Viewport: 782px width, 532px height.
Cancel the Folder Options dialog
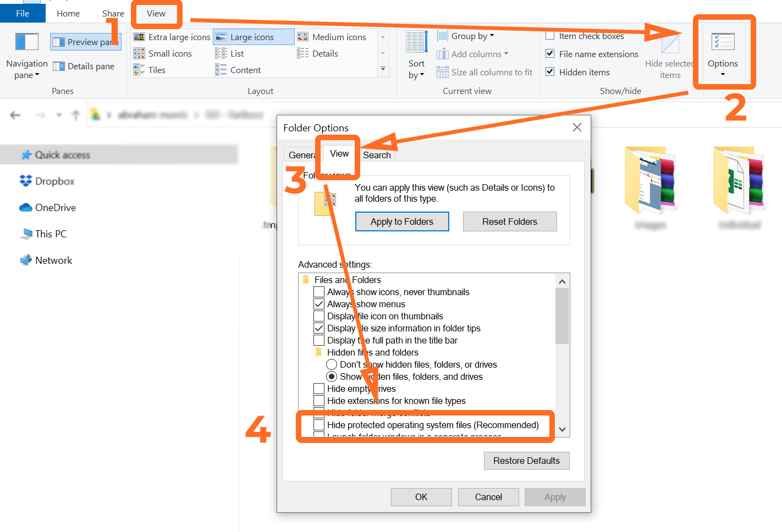tap(488, 497)
